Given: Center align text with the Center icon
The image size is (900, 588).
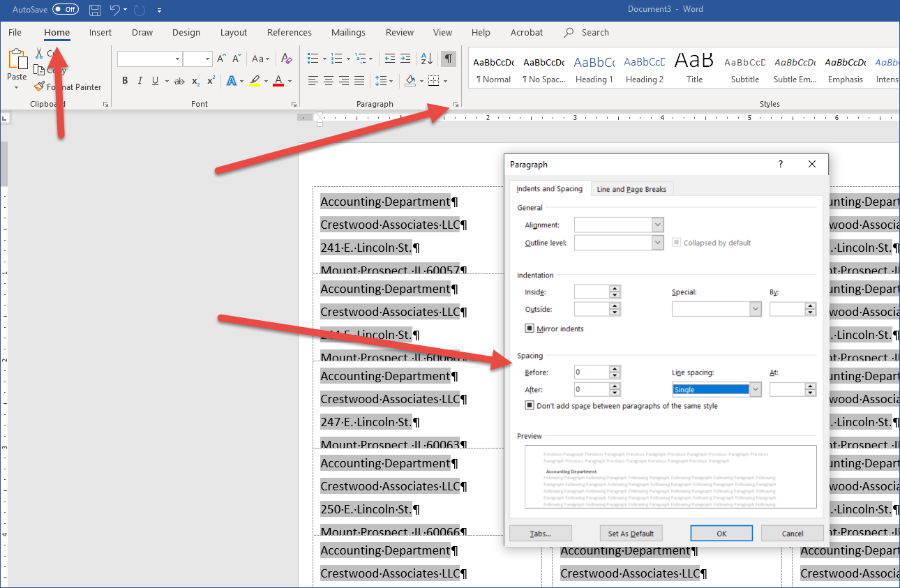Looking at the screenshot, I should [329, 81].
